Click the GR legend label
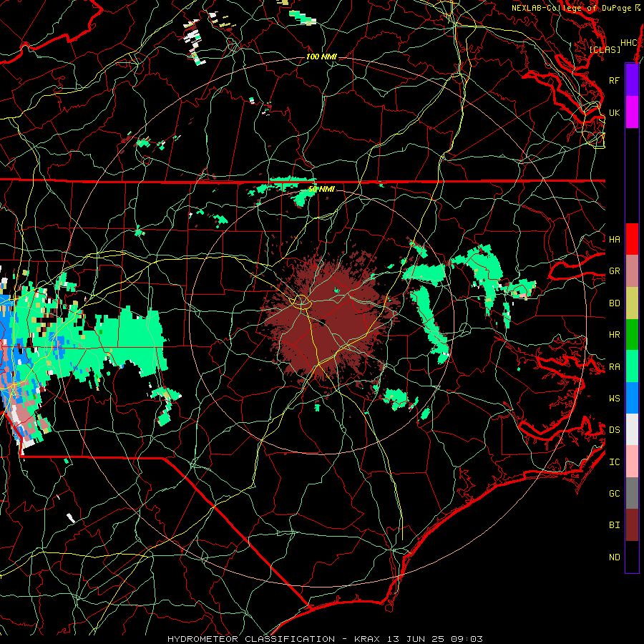 coord(614,271)
